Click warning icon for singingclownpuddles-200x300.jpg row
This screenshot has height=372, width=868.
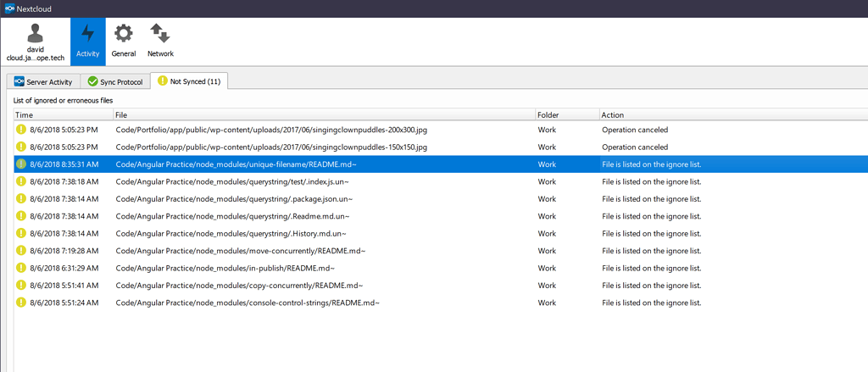[21, 130]
